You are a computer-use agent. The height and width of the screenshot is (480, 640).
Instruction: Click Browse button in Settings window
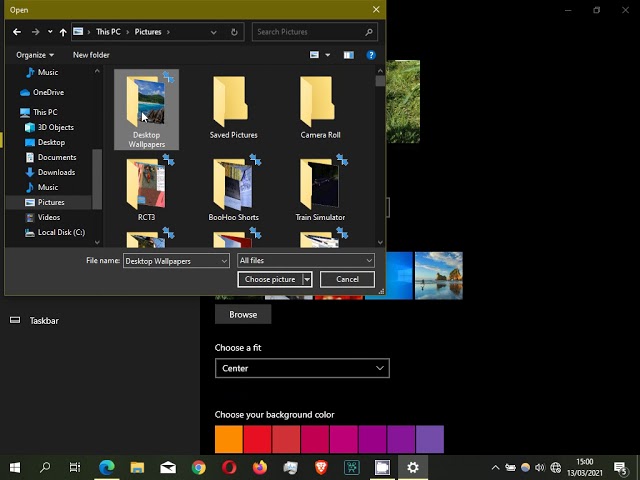(x=243, y=315)
